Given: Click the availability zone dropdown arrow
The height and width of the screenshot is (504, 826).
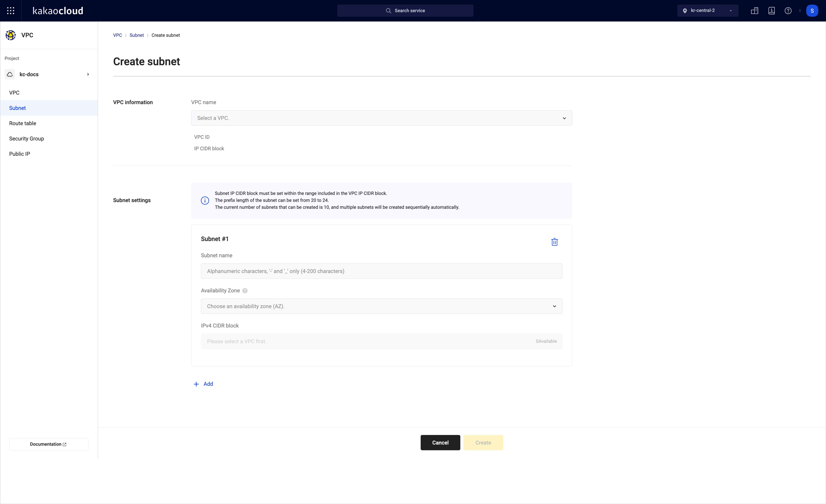Looking at the screenshot, I should 554,306.
